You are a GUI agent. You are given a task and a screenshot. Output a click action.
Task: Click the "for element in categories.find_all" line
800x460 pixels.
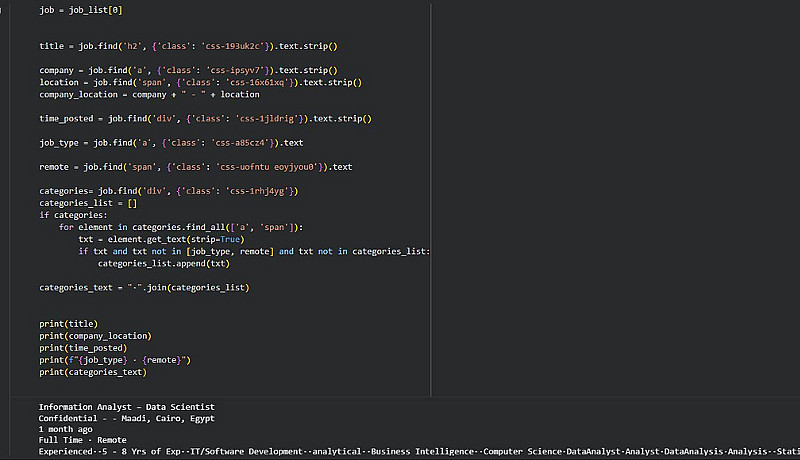pyautogui.click(x=181, y=227)
